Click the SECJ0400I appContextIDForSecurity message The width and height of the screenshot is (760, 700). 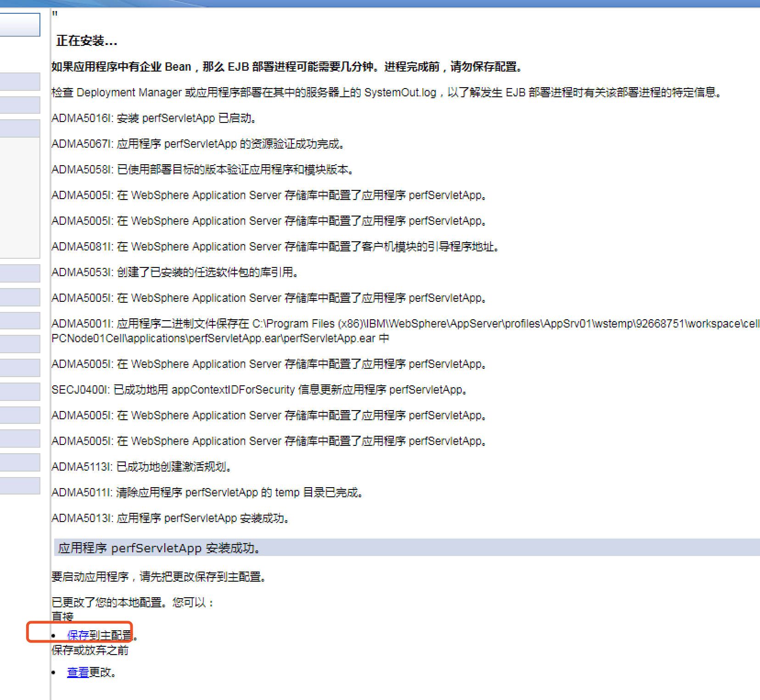tap(259, 390)
